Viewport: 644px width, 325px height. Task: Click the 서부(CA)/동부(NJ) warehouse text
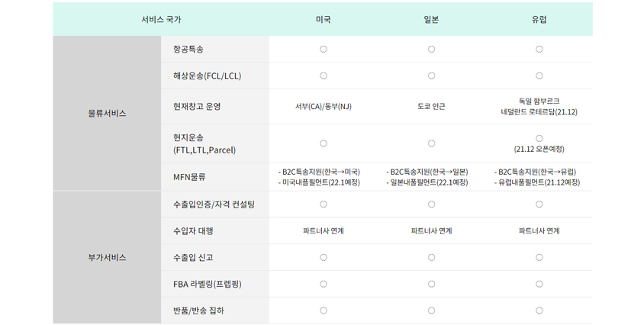324,106
